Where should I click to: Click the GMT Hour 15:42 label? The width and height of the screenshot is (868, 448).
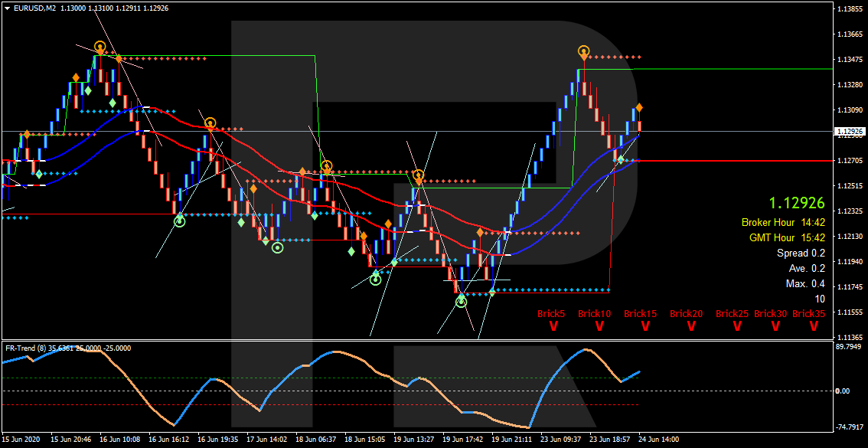787,238
